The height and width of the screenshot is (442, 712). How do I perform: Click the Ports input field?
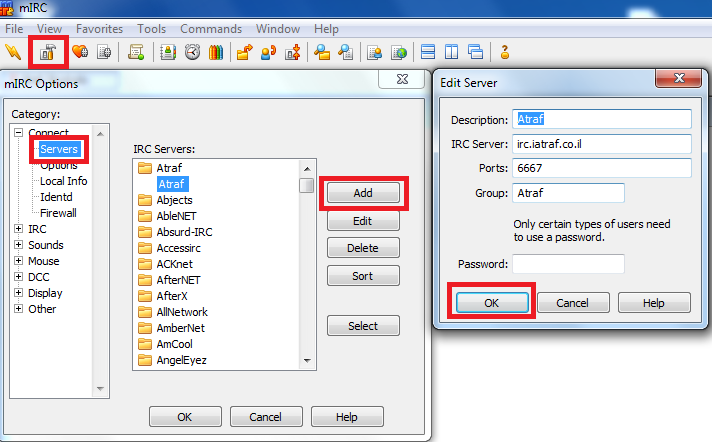pos(602,168)
